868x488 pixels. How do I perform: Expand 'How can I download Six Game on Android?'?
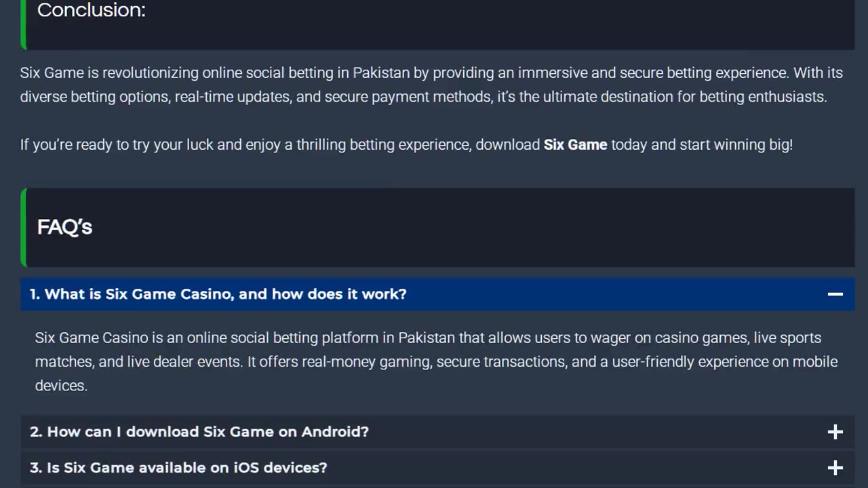pos(199,432)
